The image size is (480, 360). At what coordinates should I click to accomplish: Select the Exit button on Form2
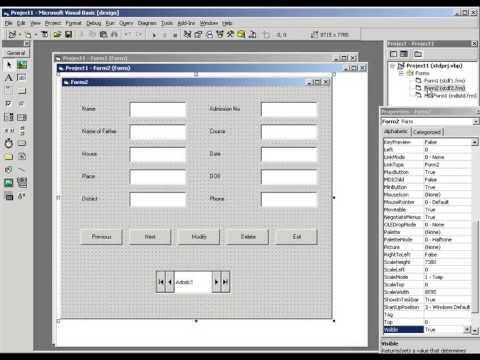[x=297, y=237]
